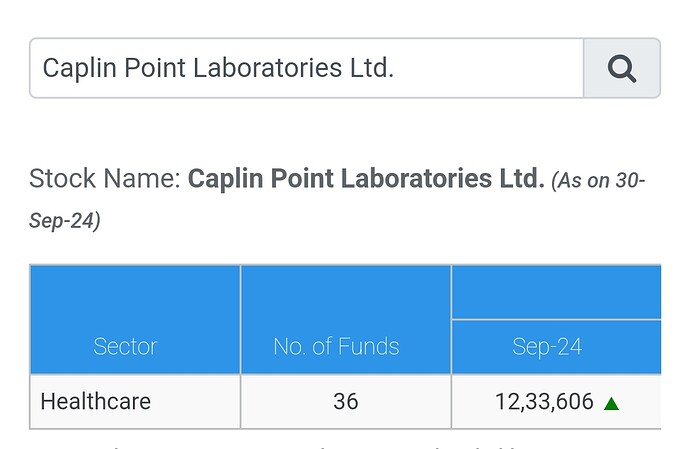Click the word 'Caplin' in search box

pos(80,69)
